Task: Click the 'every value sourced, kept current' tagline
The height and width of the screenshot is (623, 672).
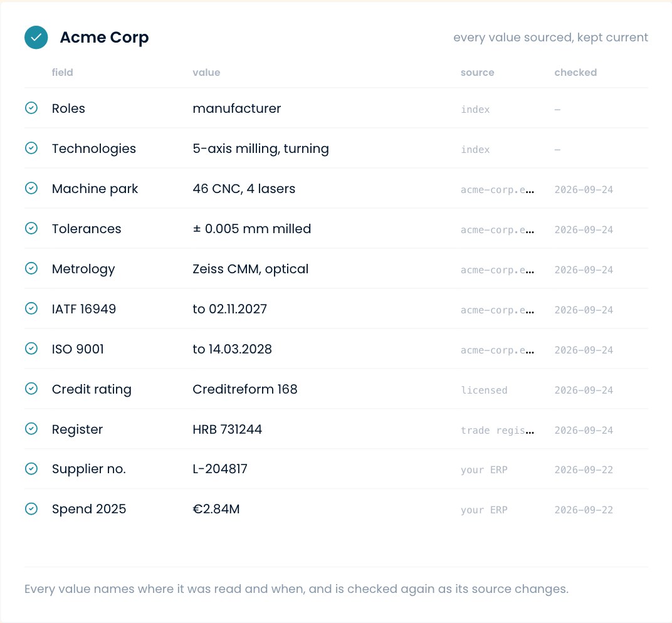Action: pyautogui.click(x=551, y=38)
